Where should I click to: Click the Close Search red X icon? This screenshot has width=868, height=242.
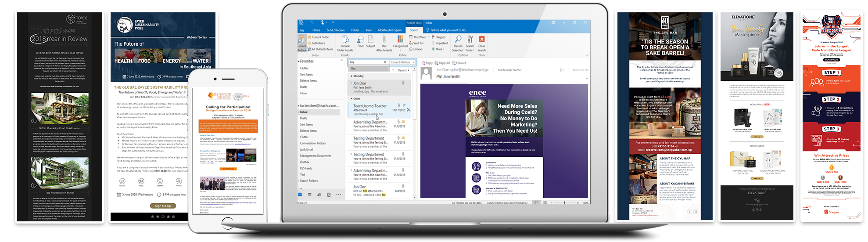(481, 40)
